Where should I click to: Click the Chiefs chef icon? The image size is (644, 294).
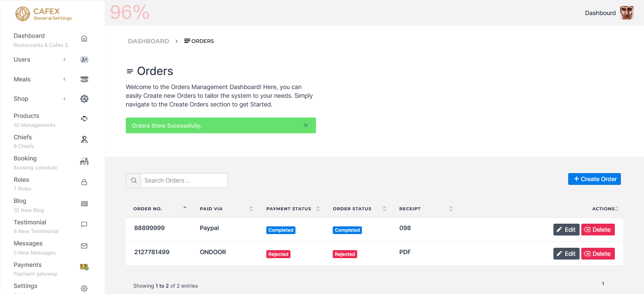tap(84, 140)
